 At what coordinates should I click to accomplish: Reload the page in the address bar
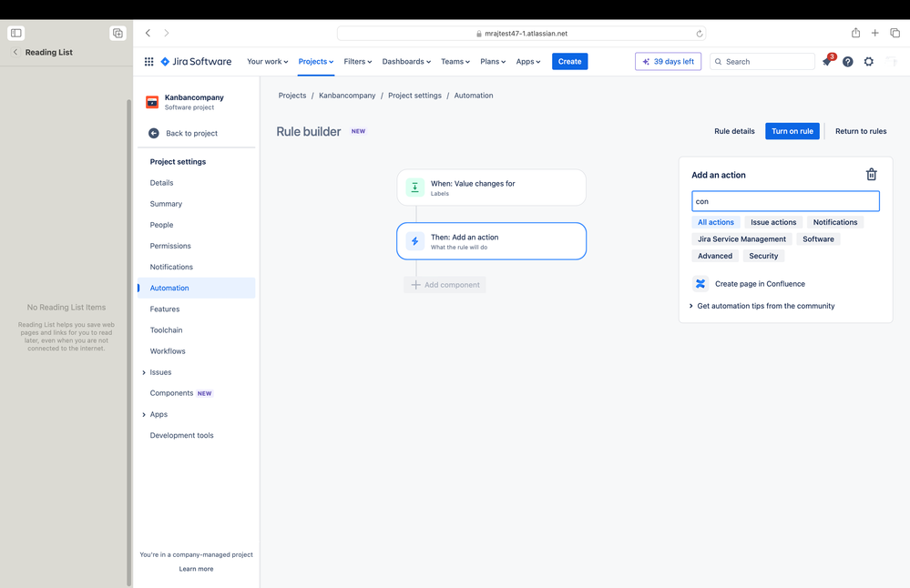click(700, 34)
